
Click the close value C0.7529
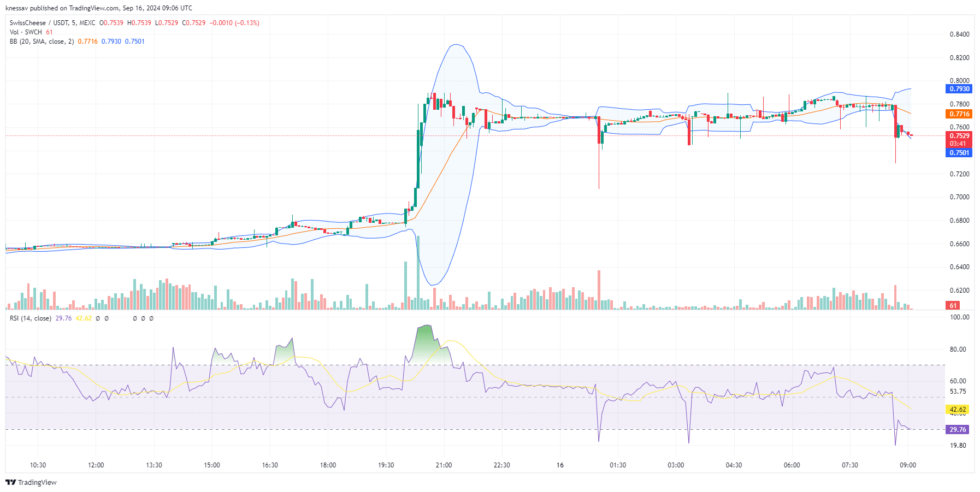194,23
